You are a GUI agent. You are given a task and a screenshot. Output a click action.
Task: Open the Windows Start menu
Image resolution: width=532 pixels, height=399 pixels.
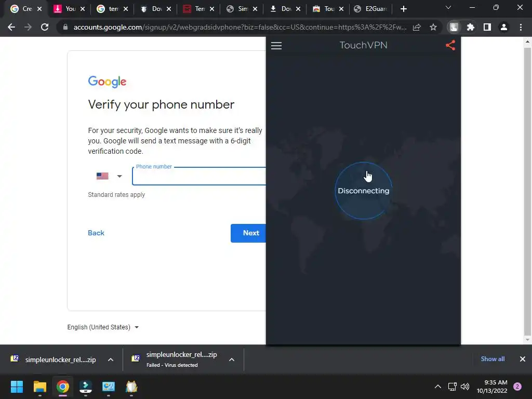click(17, 387)
